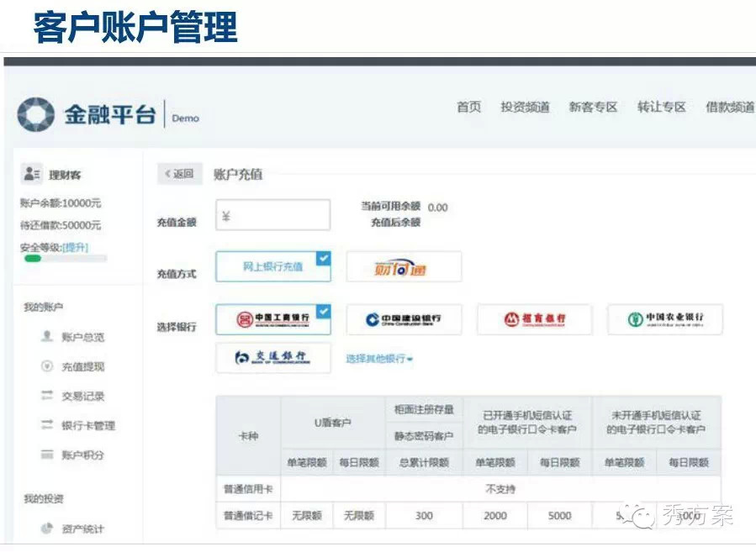Click the 返回 back button

click(179, 174)
